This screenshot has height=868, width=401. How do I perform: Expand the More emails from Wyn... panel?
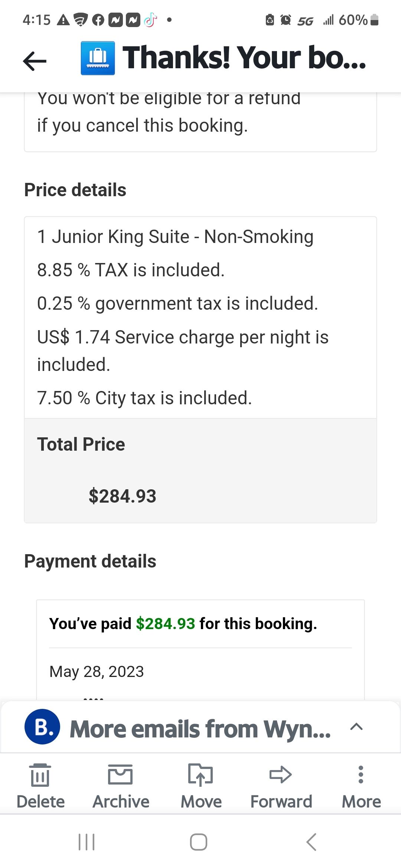coord(356,727)
